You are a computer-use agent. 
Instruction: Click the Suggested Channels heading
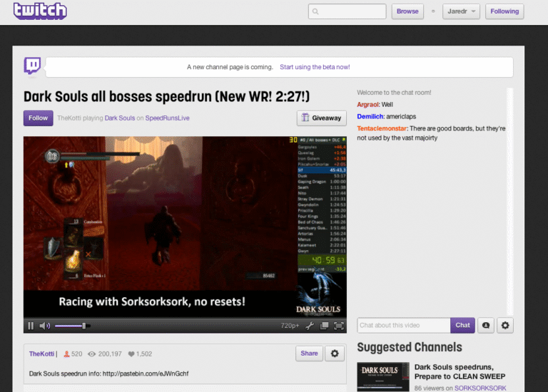[410, 347]
